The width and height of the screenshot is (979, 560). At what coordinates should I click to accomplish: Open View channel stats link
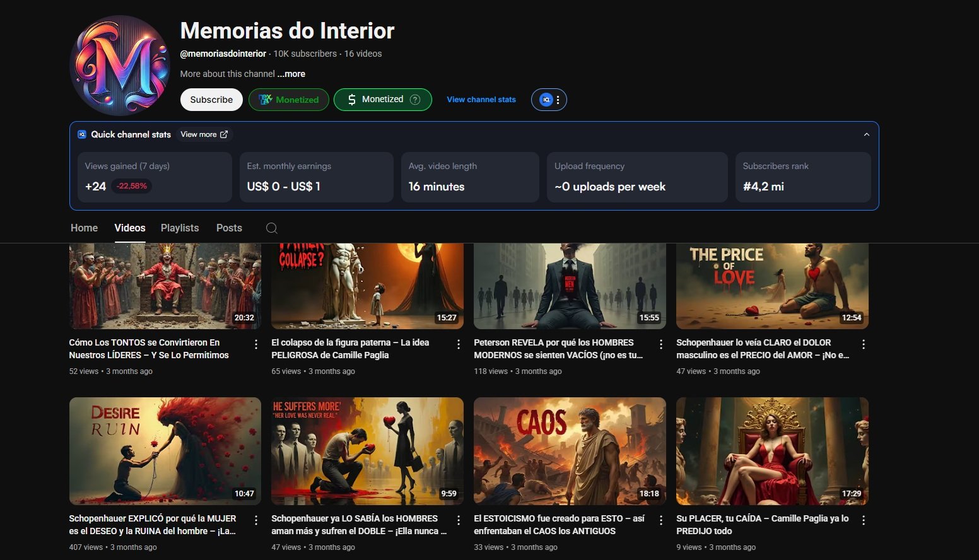481,100
